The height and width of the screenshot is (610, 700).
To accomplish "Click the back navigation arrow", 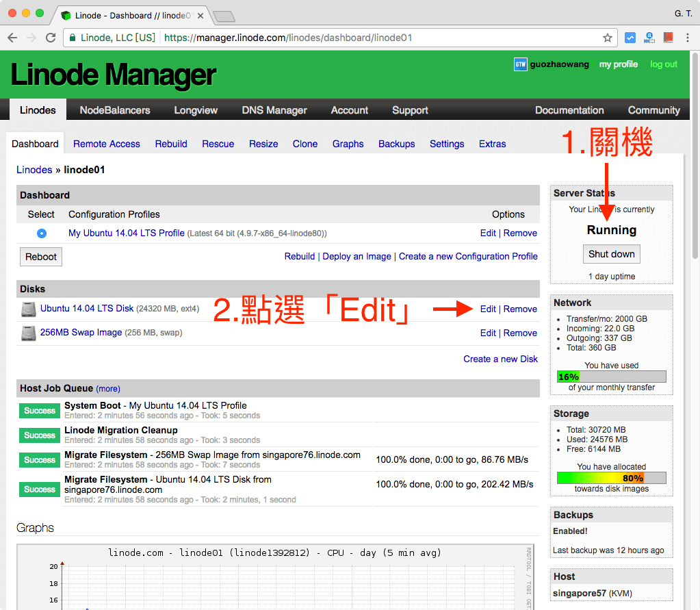I will pos(13,38).
